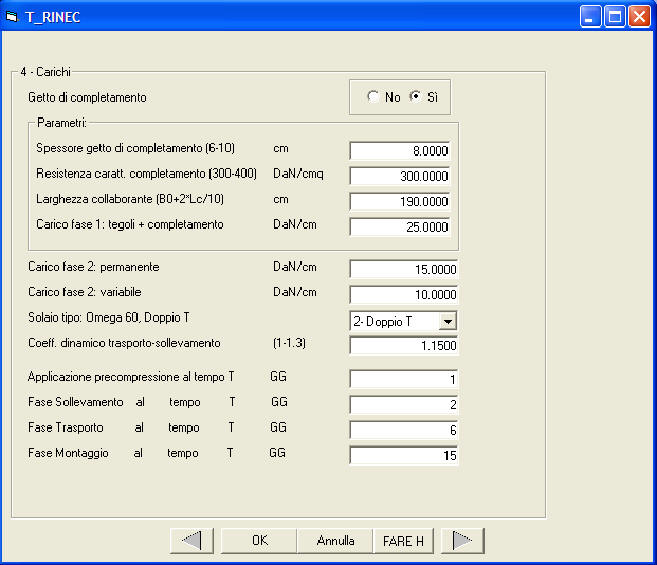657x565 pixels.
Task: Click the Carico fase 2 variabile field
Action: [403, 294]
